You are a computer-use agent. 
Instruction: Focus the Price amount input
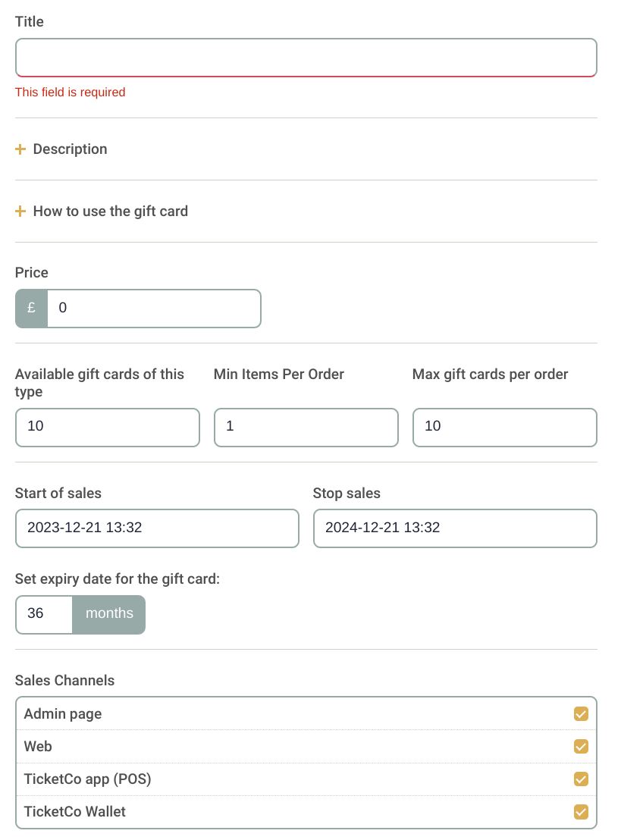[154, 309]
